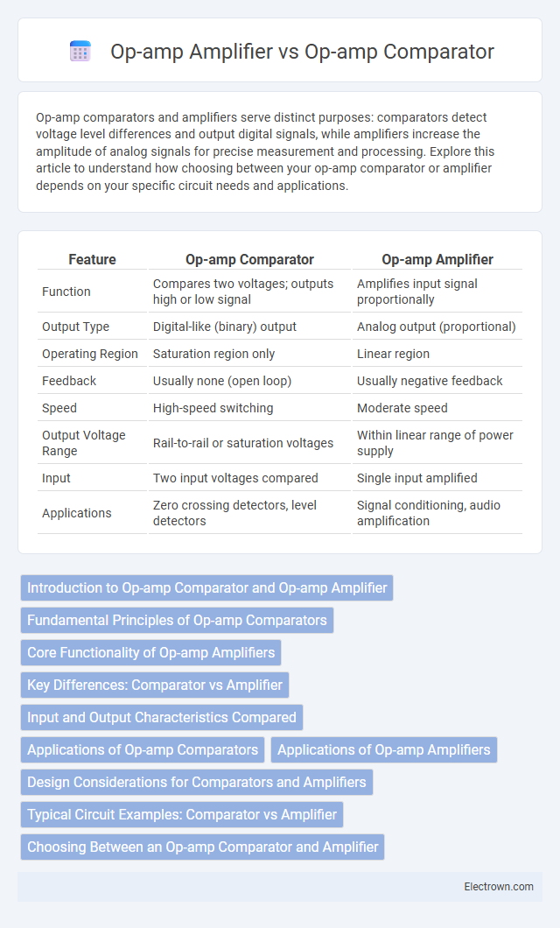Click the High-speed switching table cell
This screenshot has height=928, width=560.
click(213, 408)
